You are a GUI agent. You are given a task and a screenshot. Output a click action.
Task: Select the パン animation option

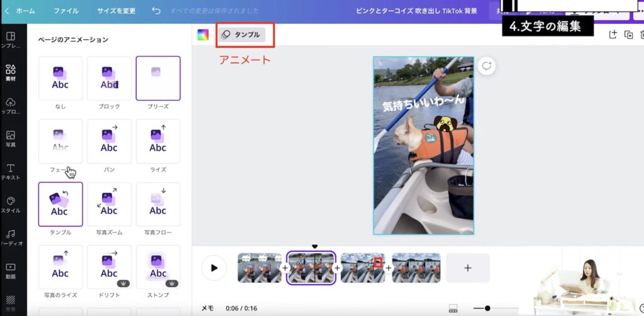coord(109,141)
